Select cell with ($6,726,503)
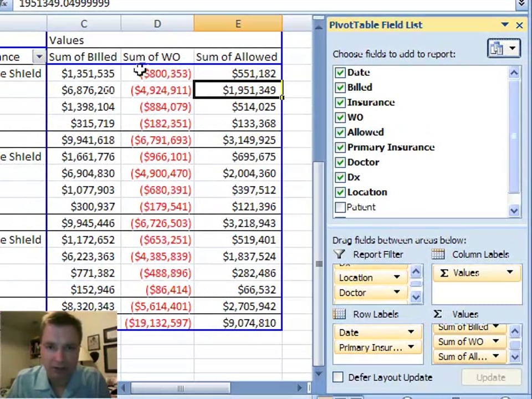 coord(157,223)
